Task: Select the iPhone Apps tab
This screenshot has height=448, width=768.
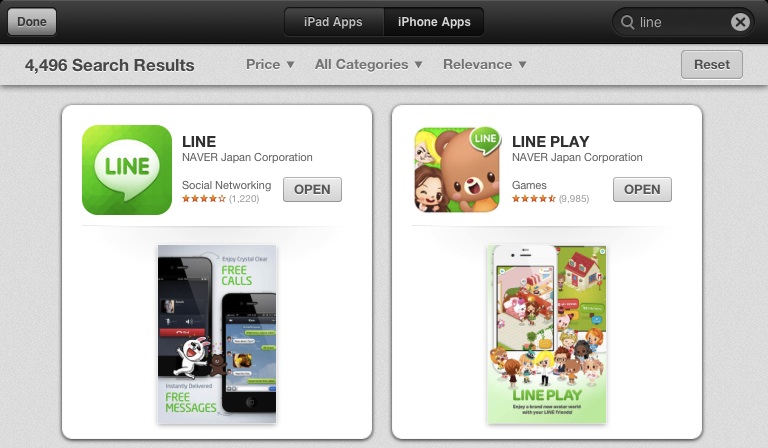Action: (434, 22)
